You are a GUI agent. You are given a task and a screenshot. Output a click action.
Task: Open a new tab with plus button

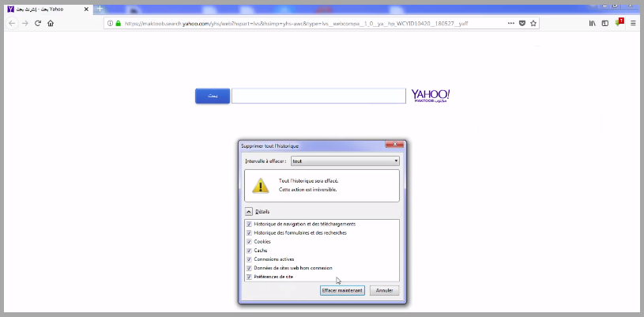point(100,9)
